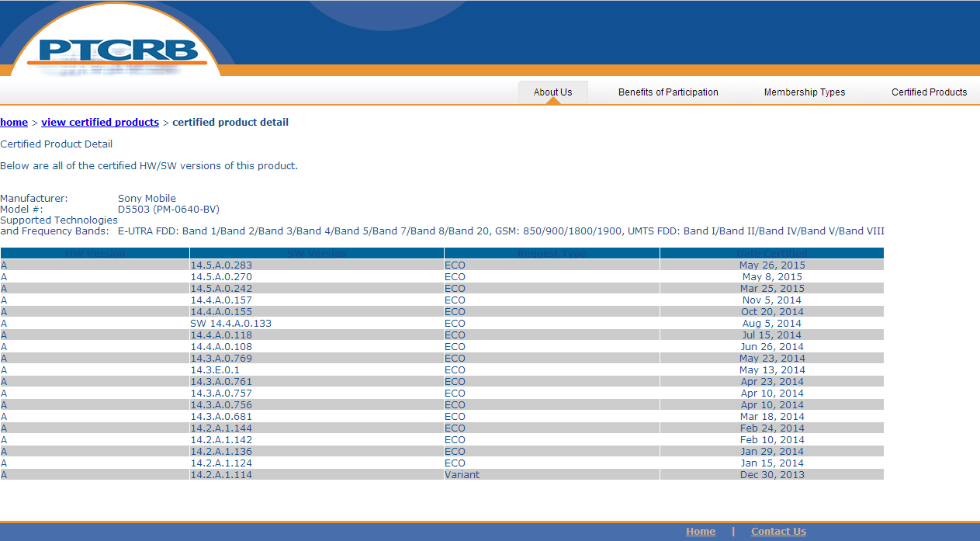Click the Sony Mobile manufacturer name

(147, 199)
